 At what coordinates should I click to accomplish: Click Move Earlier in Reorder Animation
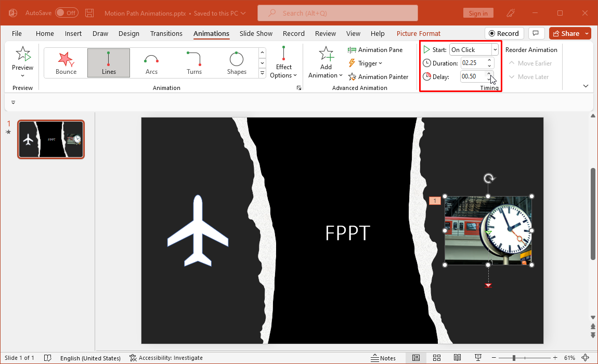pos(530,63)
